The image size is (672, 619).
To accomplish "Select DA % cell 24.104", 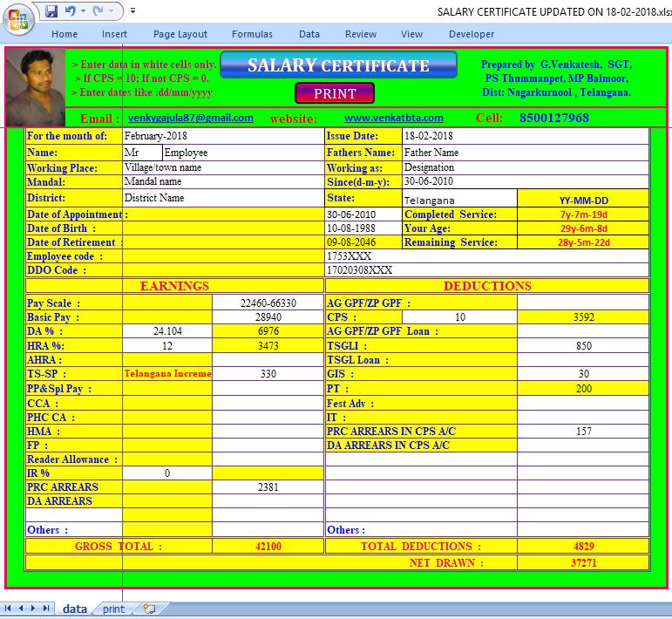I will click(x=167, y=331).
